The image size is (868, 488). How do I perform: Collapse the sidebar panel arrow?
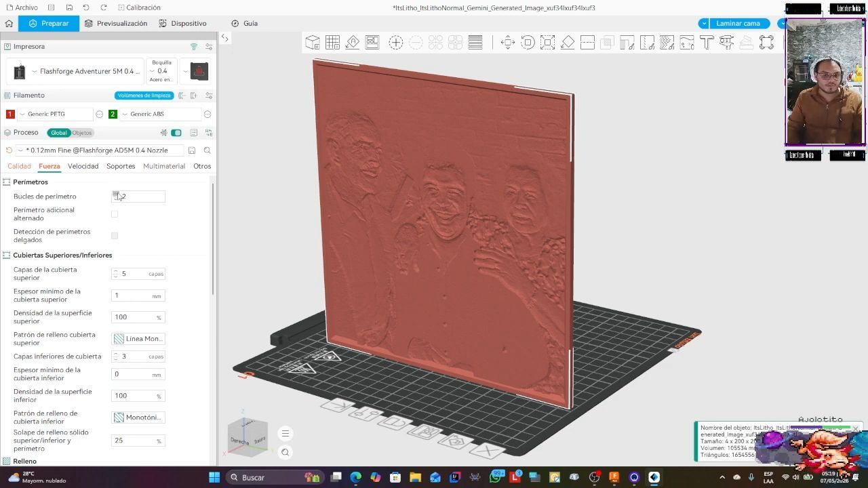225,38
